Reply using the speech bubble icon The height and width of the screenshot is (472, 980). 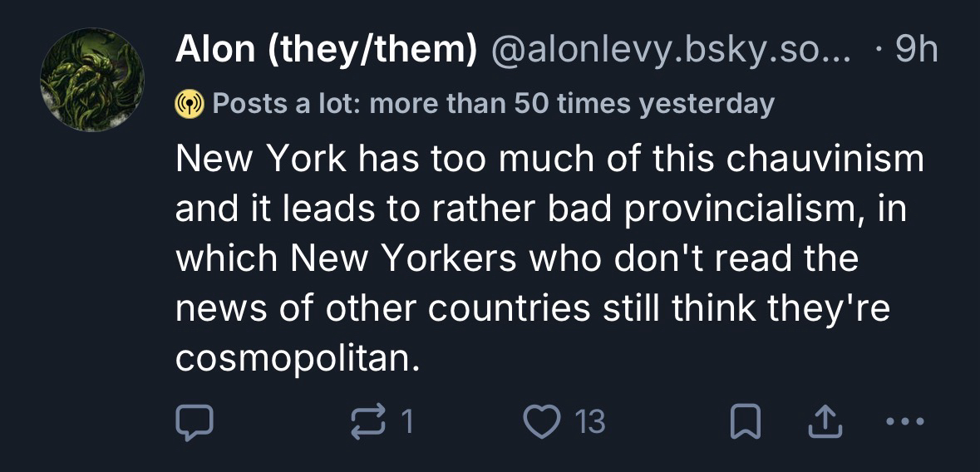tap(195, 423)
